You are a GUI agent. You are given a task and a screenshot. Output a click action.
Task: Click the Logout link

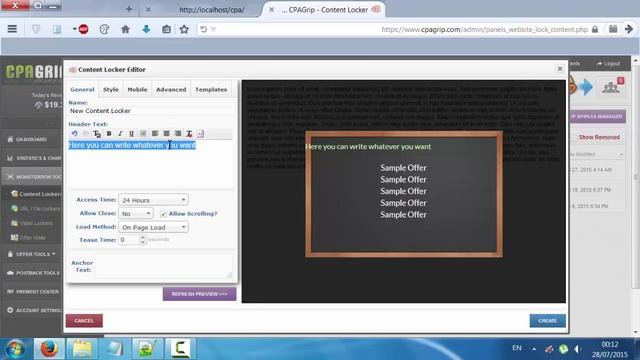click(608, 64)
